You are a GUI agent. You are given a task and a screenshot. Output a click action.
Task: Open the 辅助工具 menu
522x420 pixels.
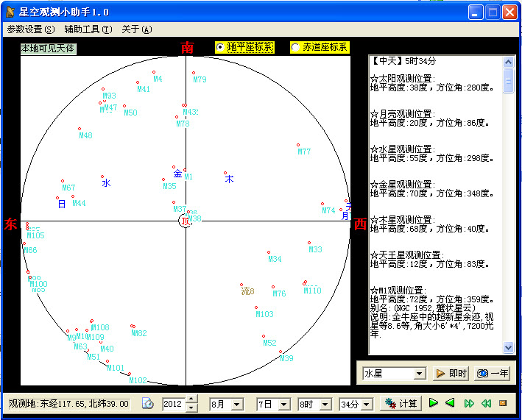88,29
